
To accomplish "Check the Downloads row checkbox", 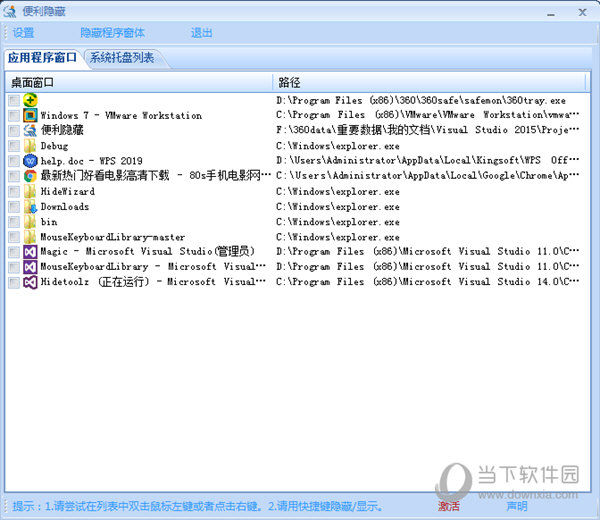I will click(x=14, y=207).
